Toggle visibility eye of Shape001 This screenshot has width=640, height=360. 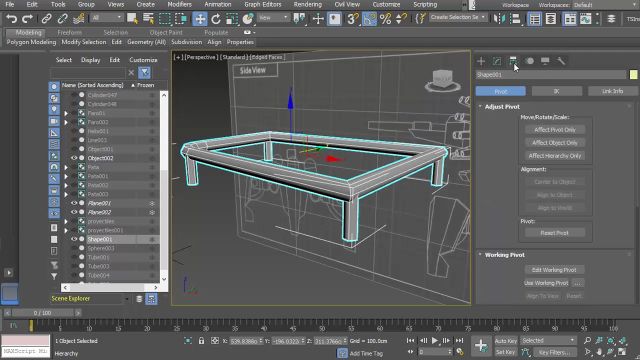tap(74, 239)
